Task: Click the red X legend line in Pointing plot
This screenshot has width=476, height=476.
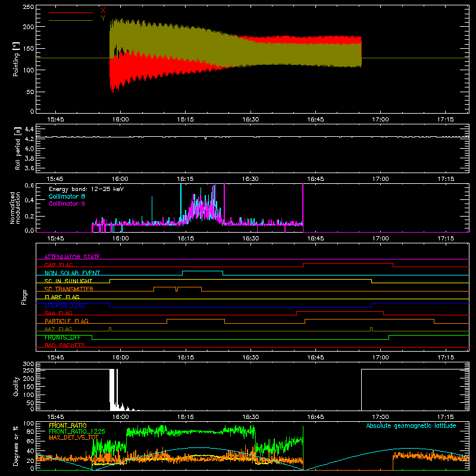Action: click(71, 12)
